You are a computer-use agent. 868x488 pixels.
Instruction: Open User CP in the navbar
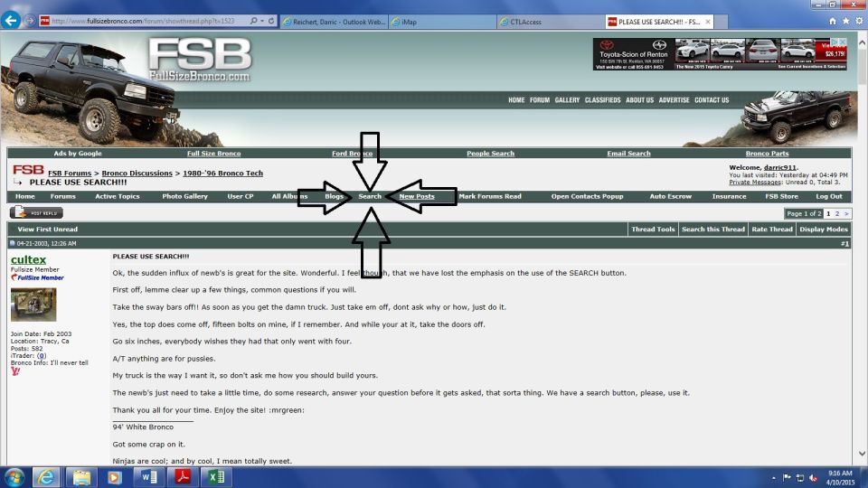[x=241, y=196]
